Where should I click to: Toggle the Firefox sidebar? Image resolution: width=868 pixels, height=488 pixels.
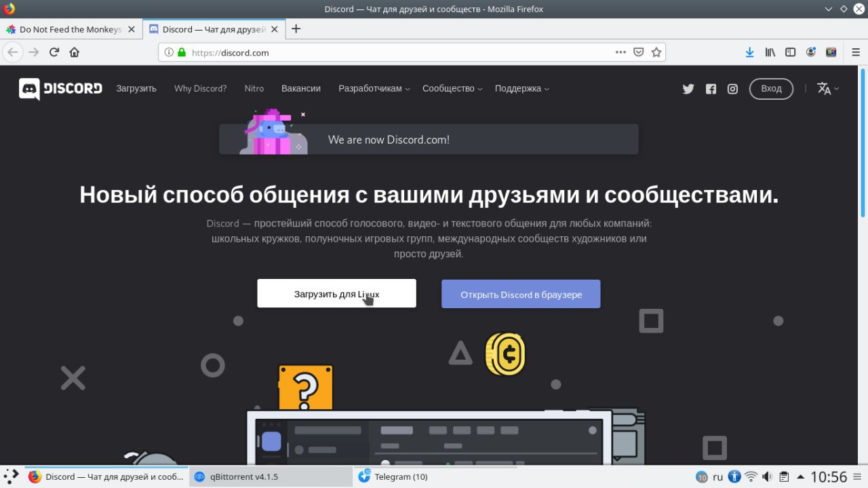[791, 52]
